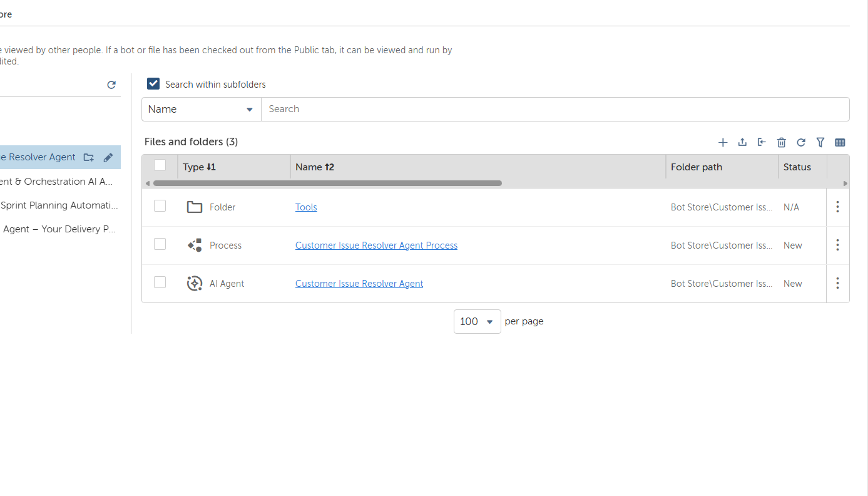Click the horizontal table scrollbar
Image resolution: width=868 pixels, height=496 pixels.
tap(327, 183)
